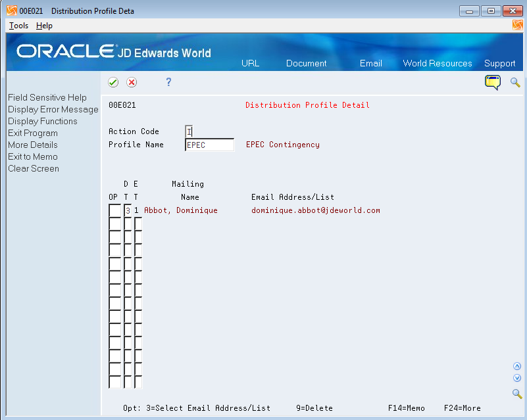Click the F14=Memo function key text
This screenshot has height=420, width=527.
coord(407,408)
